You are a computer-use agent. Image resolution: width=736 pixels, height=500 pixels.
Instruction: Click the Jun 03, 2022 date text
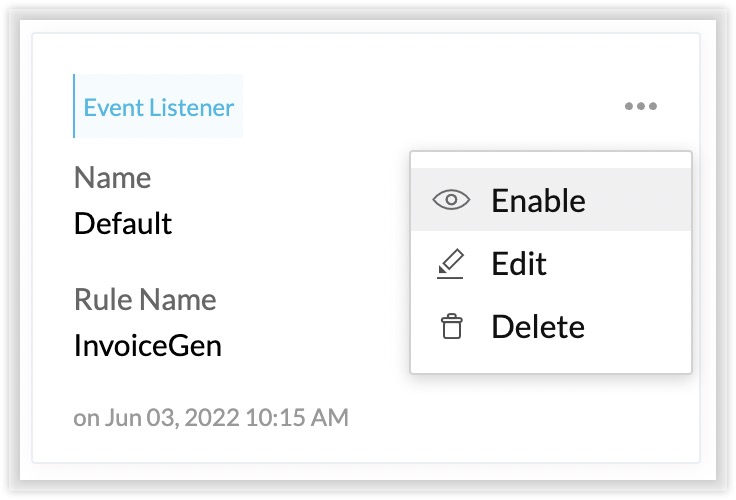point(172,417)
